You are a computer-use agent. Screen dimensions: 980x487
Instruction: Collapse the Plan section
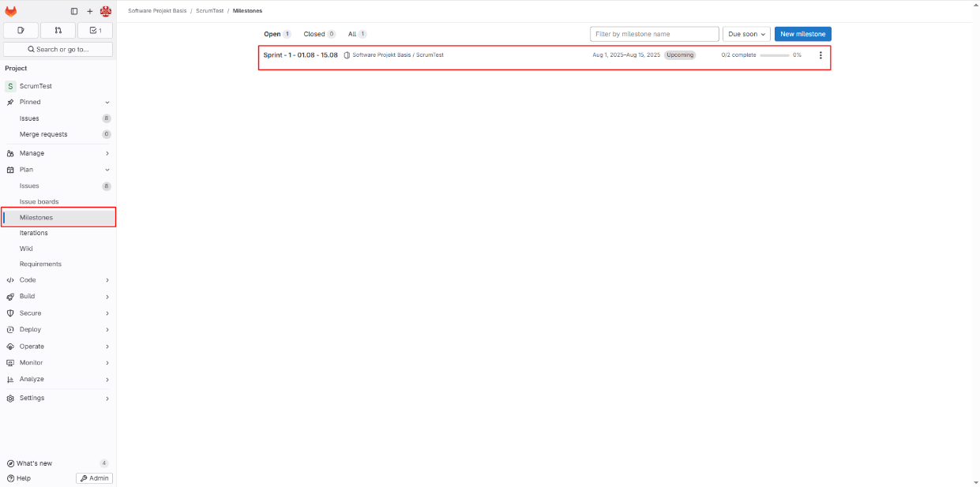click(58, 170)
